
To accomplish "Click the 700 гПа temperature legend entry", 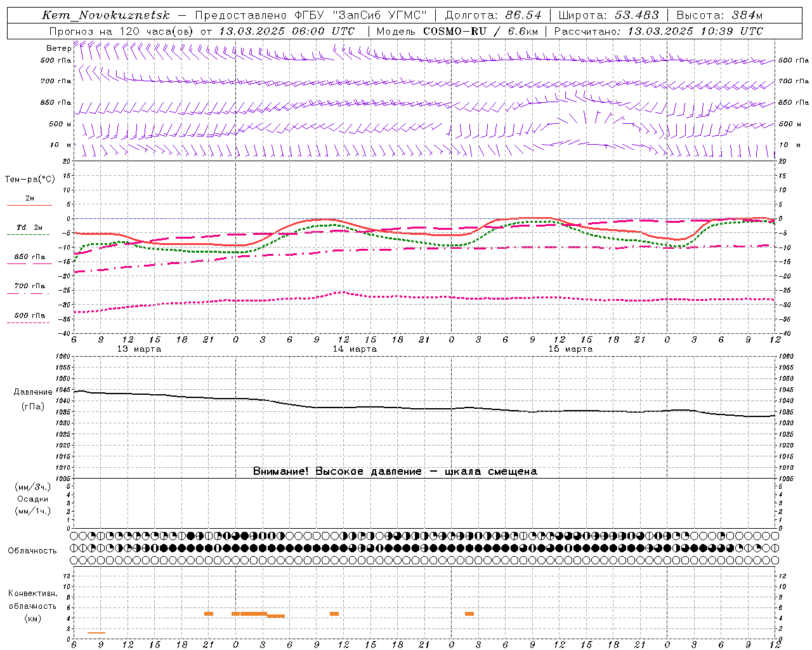I will click(x=30, y=286).
